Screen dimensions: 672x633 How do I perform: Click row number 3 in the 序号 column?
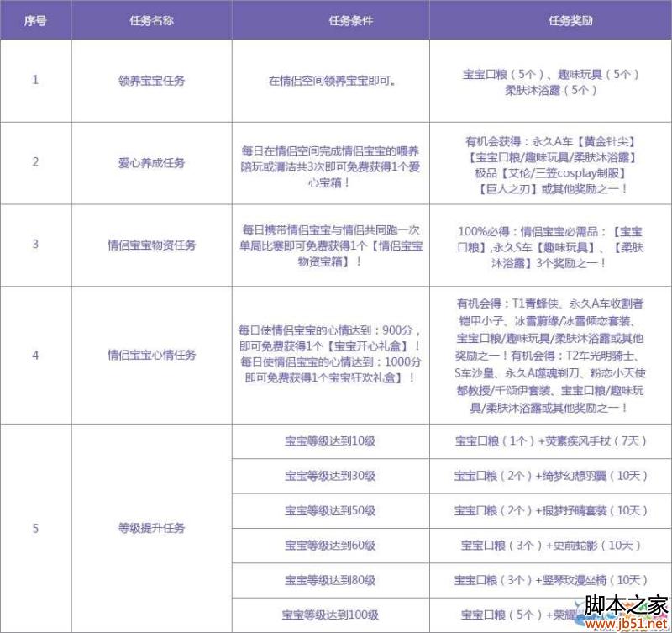(x=35, y=245)
